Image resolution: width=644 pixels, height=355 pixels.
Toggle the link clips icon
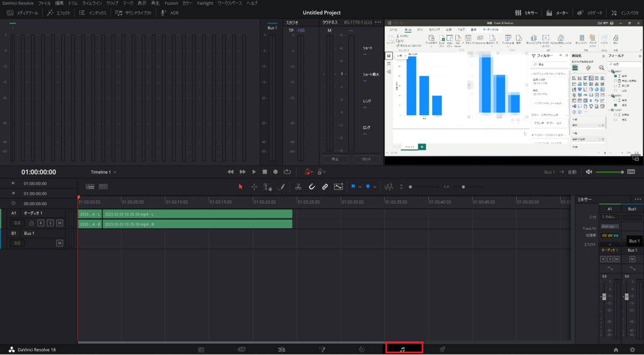point(325,186)
